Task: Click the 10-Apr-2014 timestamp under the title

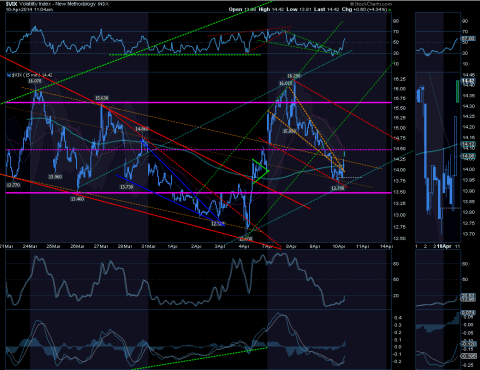Action: tap(29, 9)
